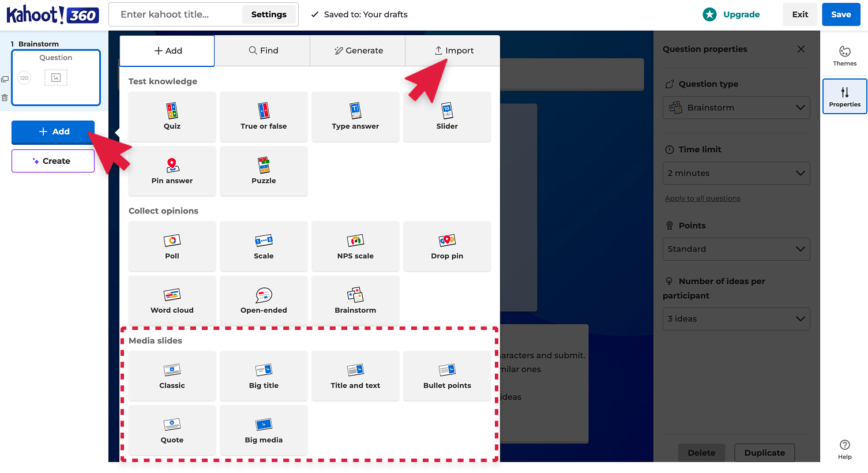Add a Word cloud question
The width and height of the screenshot is (868, 473).
[172, 301]
